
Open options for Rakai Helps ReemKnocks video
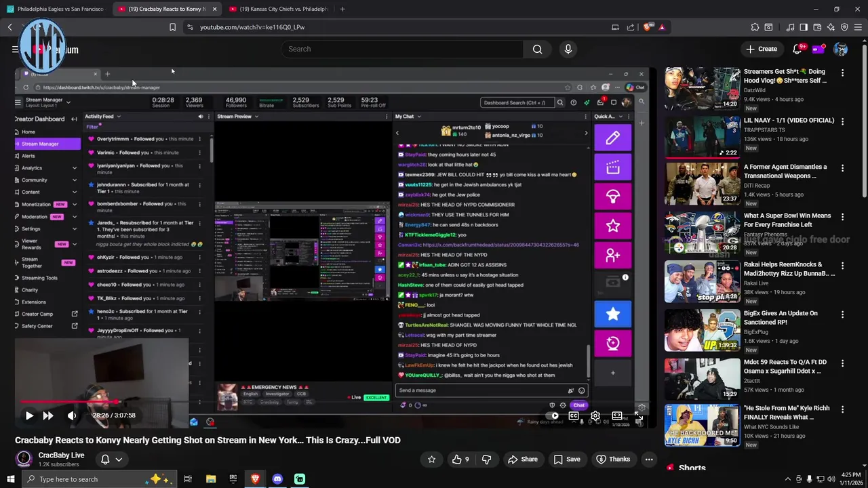(843, 266)
